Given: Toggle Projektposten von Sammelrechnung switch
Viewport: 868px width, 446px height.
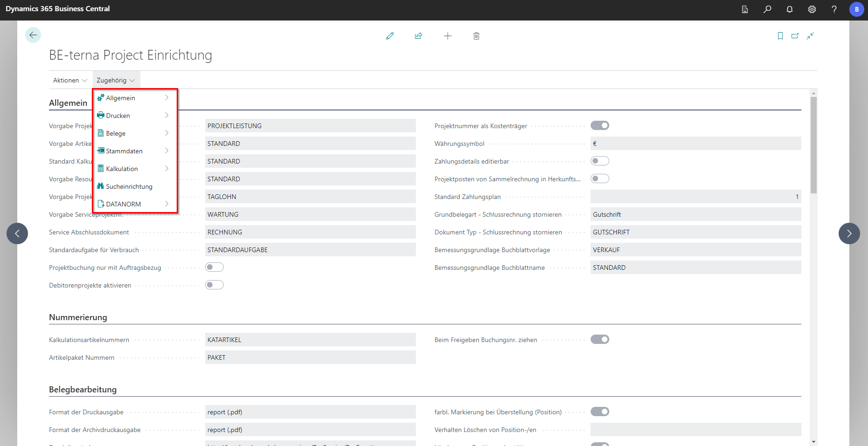Looking at the screenshot, I should [600, 178].
